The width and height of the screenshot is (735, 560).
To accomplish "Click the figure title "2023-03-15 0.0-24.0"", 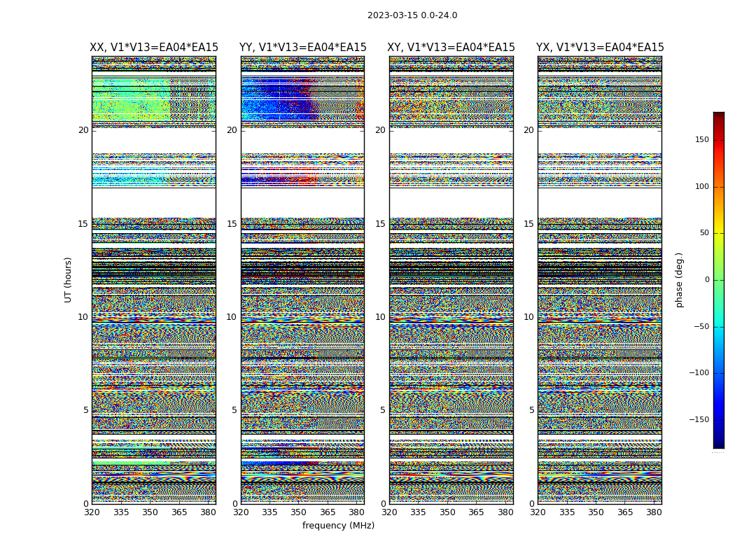I will click(x=412, y=15).
